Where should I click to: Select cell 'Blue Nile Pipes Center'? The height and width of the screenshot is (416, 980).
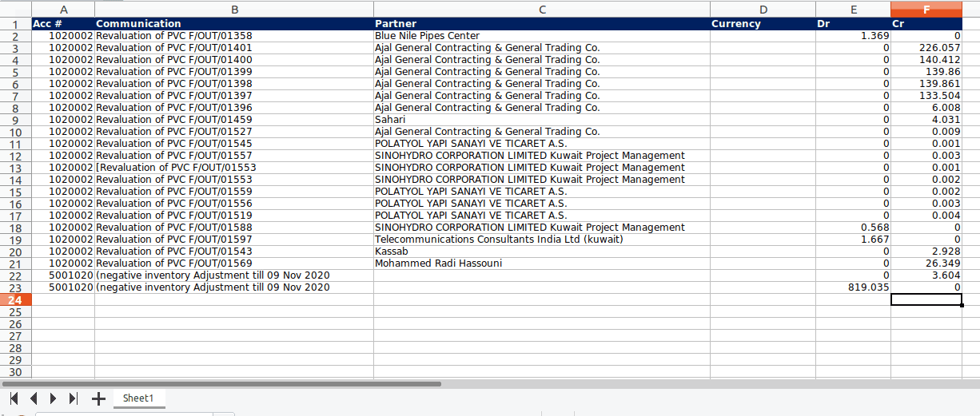[x=542, y=36]
